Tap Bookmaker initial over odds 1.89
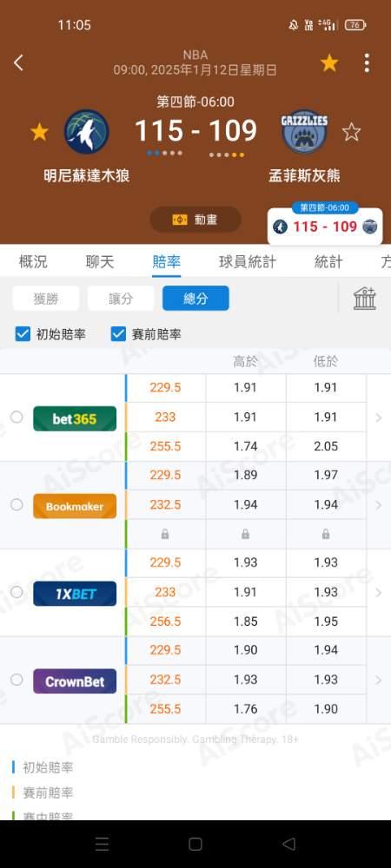Viewport: 391px width, 868px height. click(245, 476)
